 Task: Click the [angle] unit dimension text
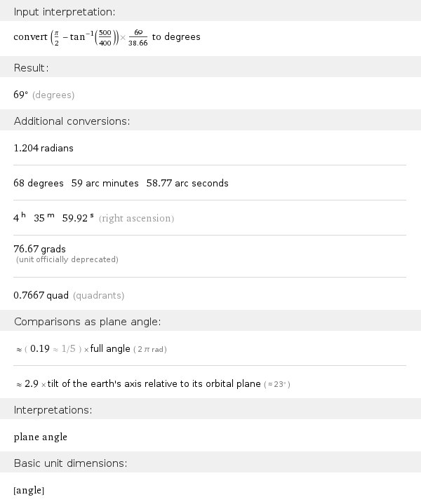[x=29, y=490]
